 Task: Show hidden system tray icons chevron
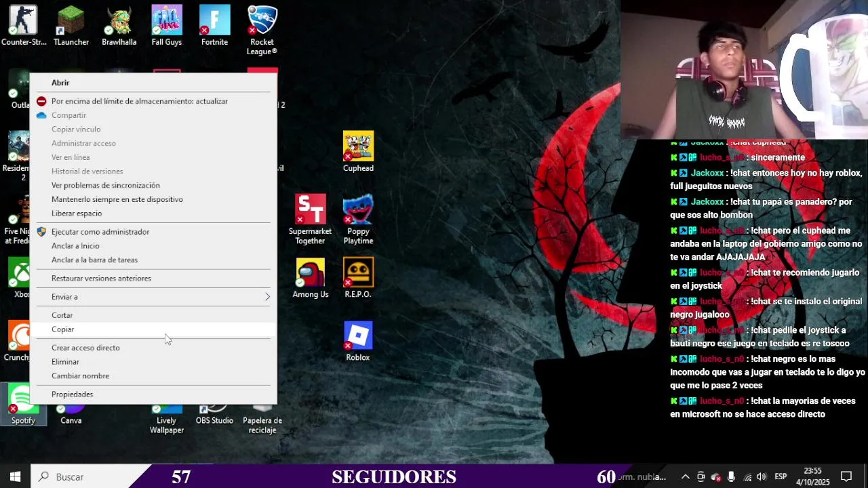[x=686, y=477]
